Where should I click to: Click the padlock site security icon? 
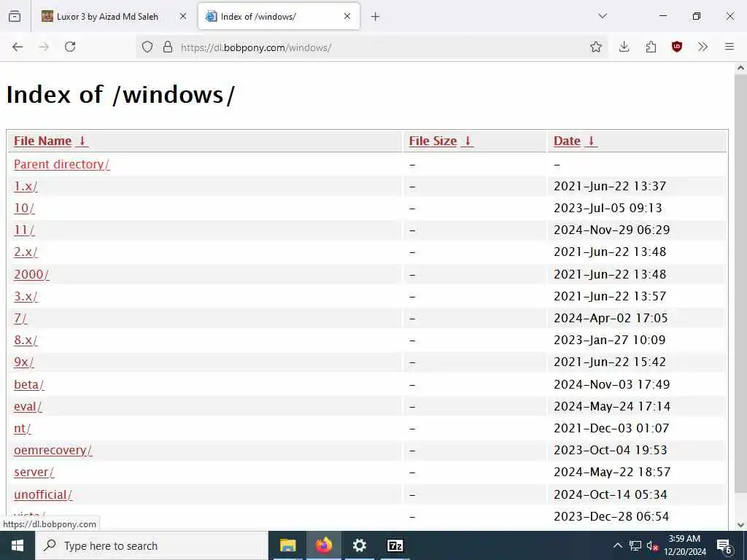click(168, 47)
